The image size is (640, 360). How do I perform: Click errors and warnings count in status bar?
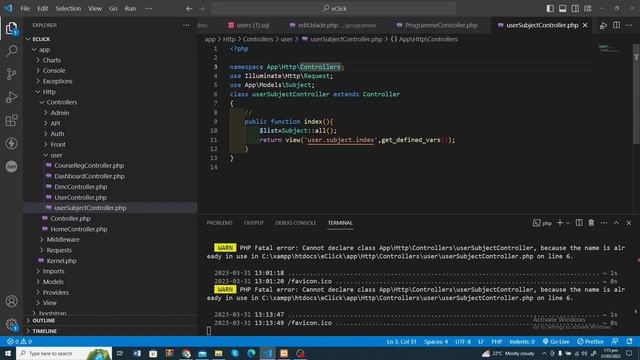click(x=19, y=341)
